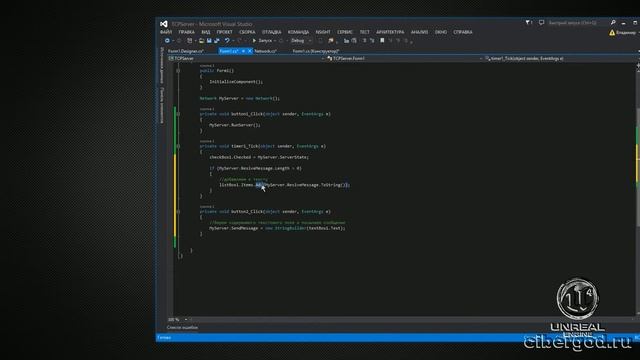Click the checkBox1.Checked assignment line
Image resolution: width=640 pixels, height=360 pixels.
point(259,157)
